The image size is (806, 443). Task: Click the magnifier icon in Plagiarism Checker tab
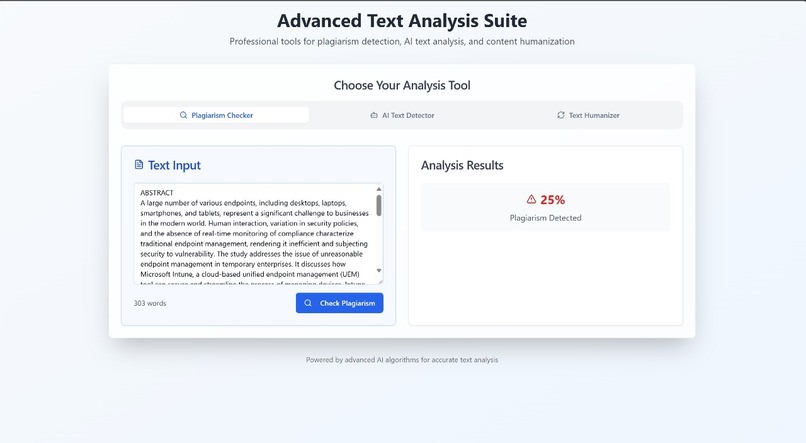pos(183,115)
